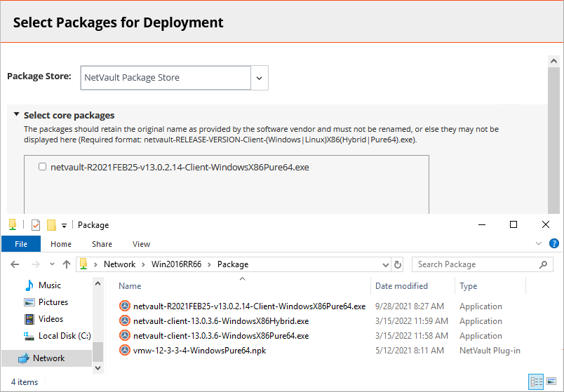This screenshot has width=564, height=392.
Task: Click the package name next to the checkbox
Action: (180, 167)
